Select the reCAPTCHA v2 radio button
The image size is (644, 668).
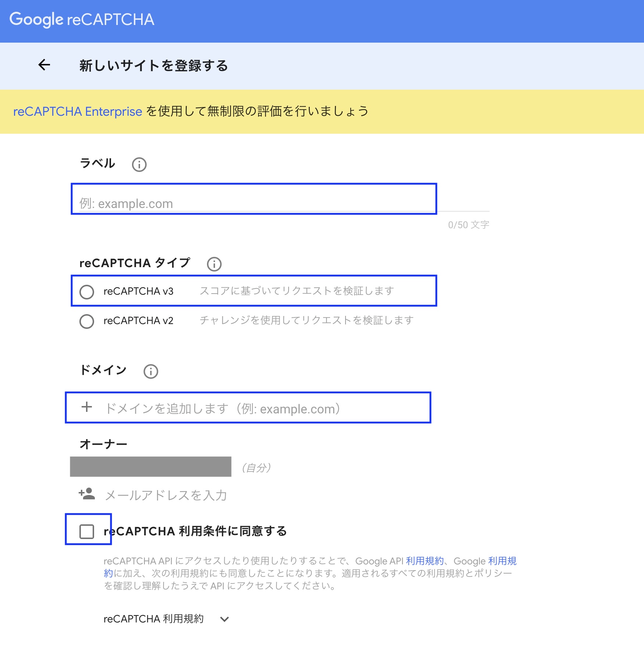click(x=87, y=322)
